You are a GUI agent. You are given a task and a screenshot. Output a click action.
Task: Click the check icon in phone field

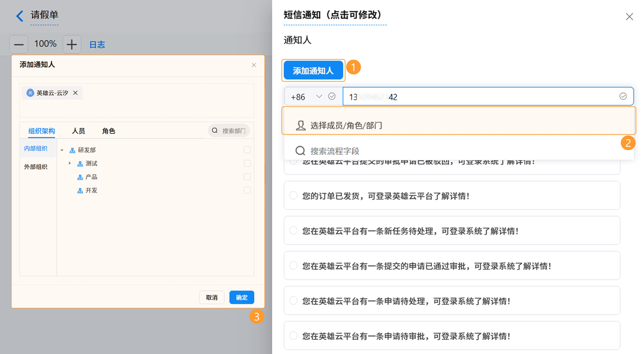pos(623,96)
